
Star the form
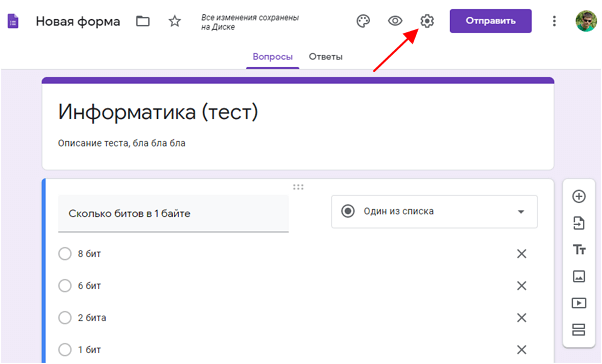coord(175,21)
